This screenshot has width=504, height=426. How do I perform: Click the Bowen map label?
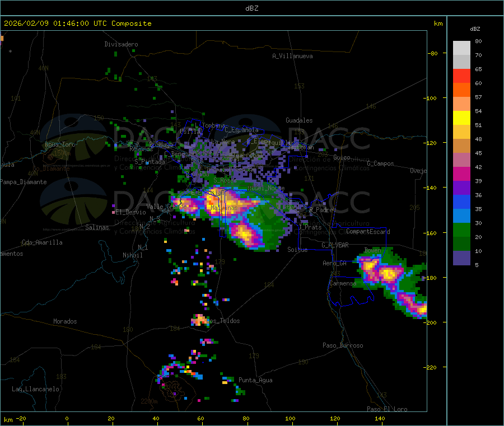[x=372, y=250]
